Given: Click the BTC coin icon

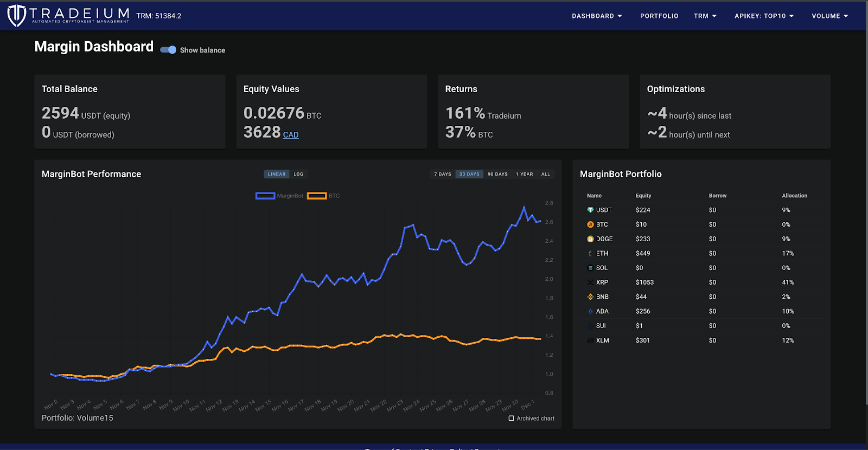Looking at the screenshot, I should (590, 224).
